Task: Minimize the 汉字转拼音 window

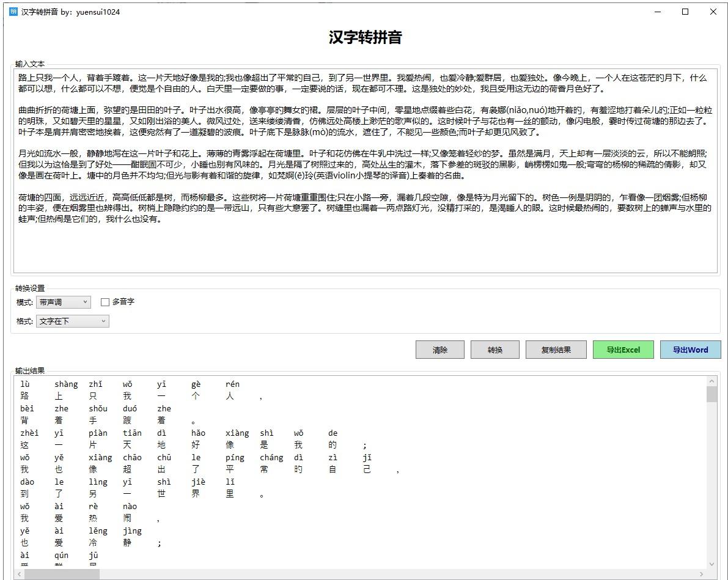Action: (657, 12)
